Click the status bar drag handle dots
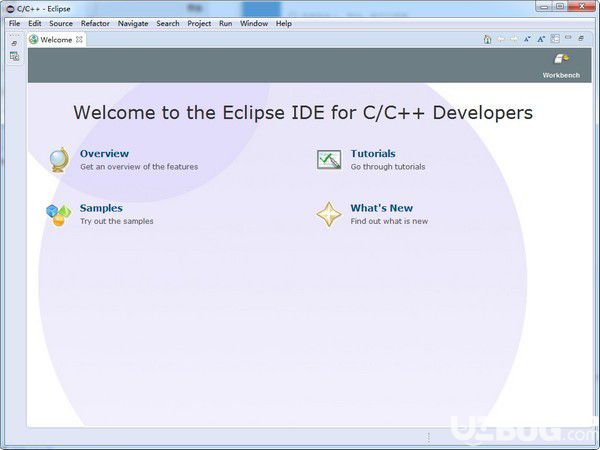The height and width of the screenshot is (450, 600). (x=429, y=437)
